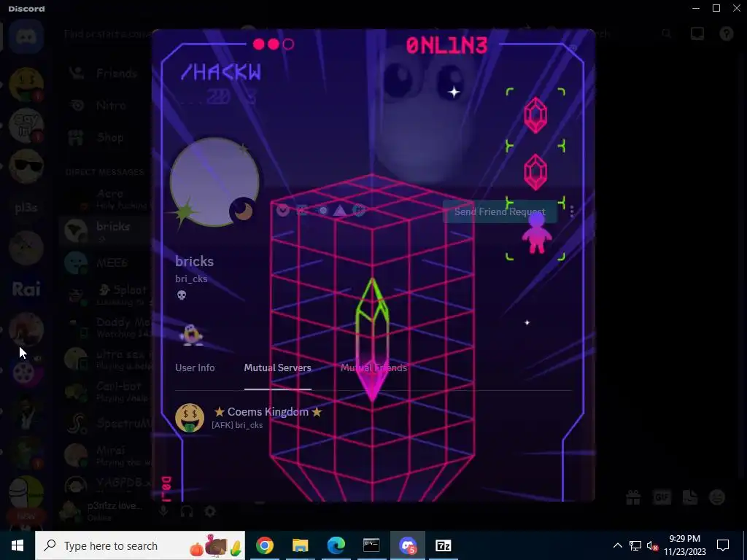Expand the system tray hidden icons chevron

point(617,545)
